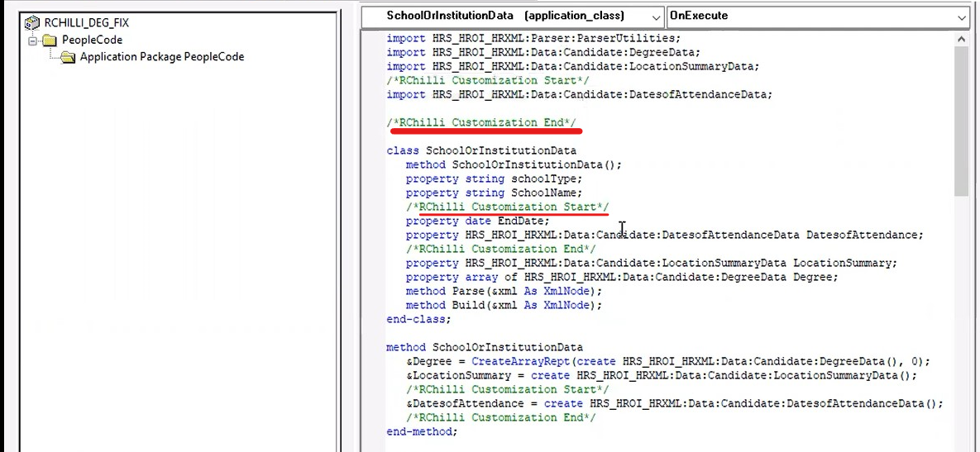
Task: Click the import DatesofAttendanceData line
Action: [580, 94]
